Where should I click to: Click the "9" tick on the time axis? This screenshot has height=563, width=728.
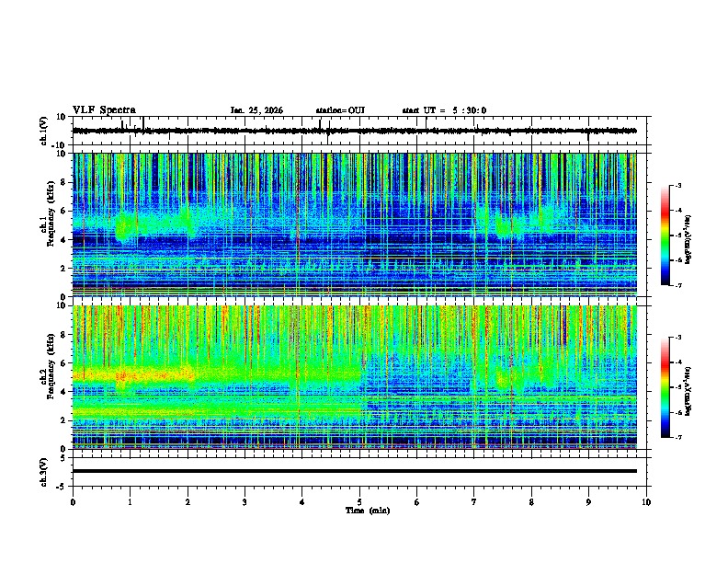588,502
